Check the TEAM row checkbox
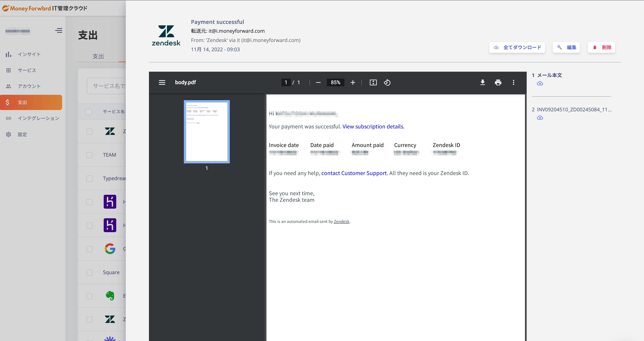This screenshot has height=341, width=644. tap(90, 155)
